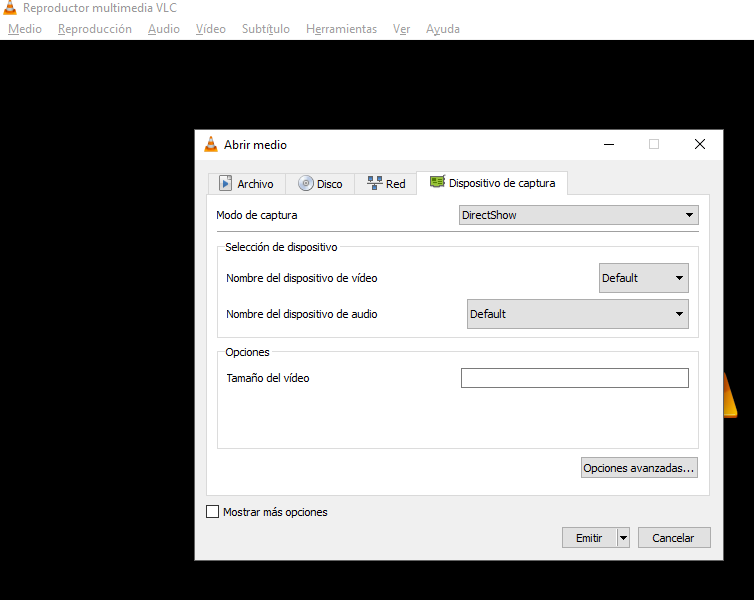
Task: Select the Dispositivo de captura tab
Action: (x=492, y=183)
